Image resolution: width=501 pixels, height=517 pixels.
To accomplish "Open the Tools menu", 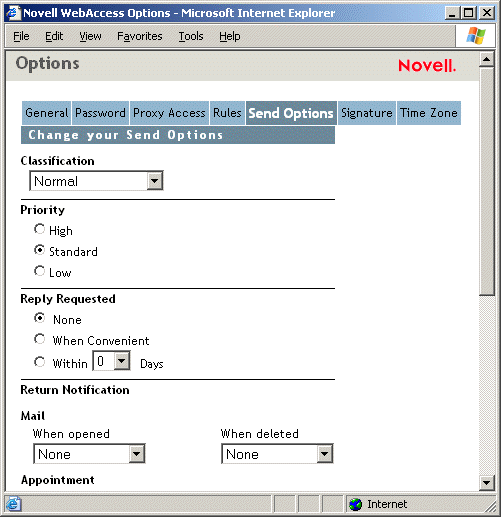I will tap(191, 36).
